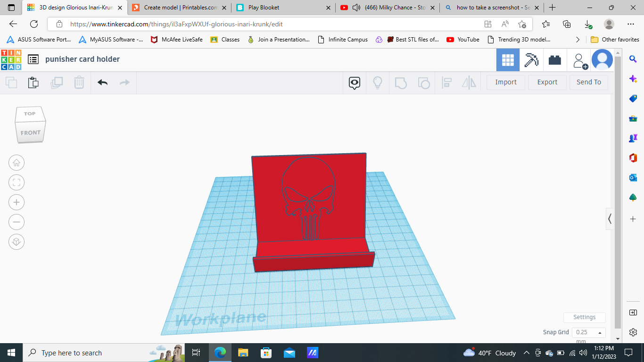
Task: Open the Snap Grid 0.25 dropdown
Action: pos(588,332)
